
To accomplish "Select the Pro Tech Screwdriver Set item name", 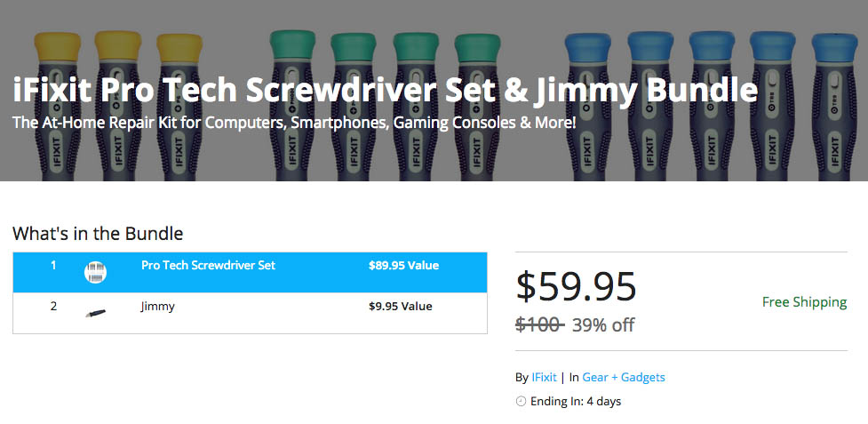I will click(208, 265).
